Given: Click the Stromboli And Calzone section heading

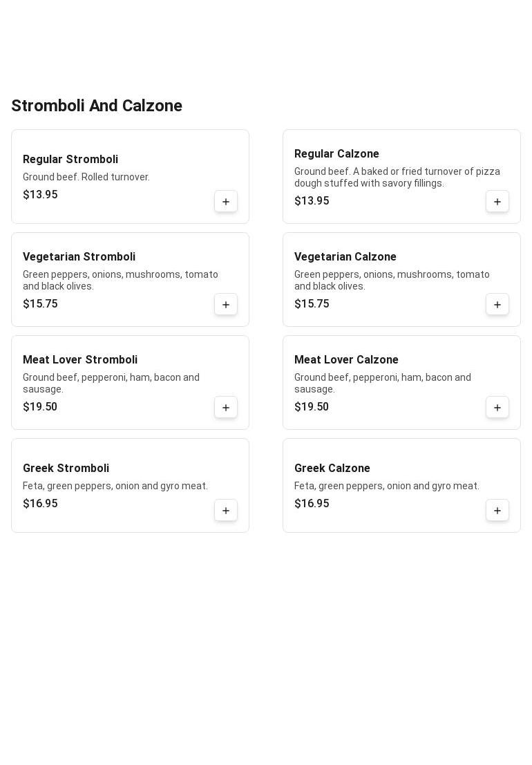Looking at the screenshot, I should point(97,105).
